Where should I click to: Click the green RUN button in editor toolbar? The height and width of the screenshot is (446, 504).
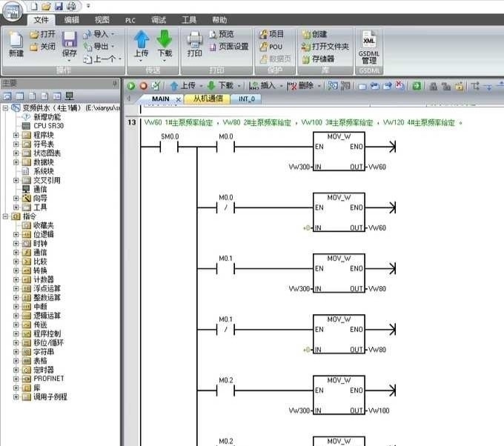coord(131,86)
